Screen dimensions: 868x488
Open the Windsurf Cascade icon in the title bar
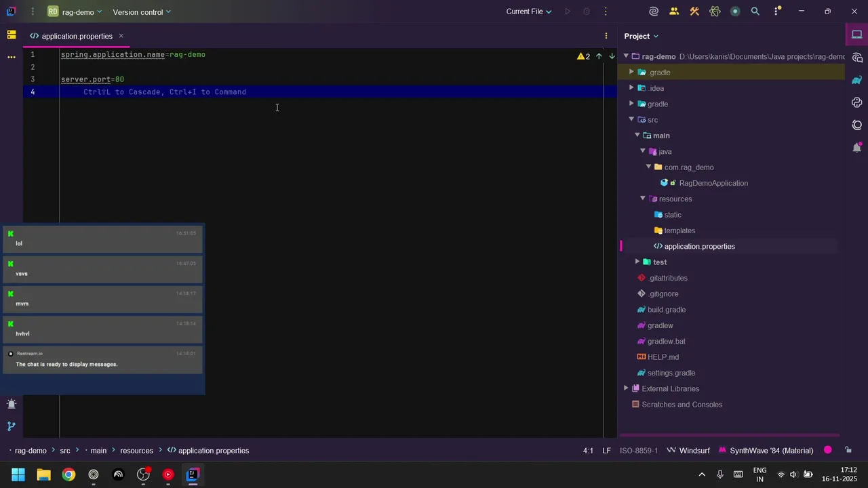point(654,12)
